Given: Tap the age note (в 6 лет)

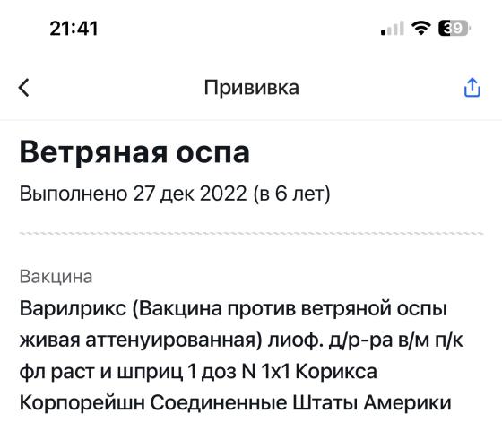Looking at the screenshot, I should click(291, 194).
